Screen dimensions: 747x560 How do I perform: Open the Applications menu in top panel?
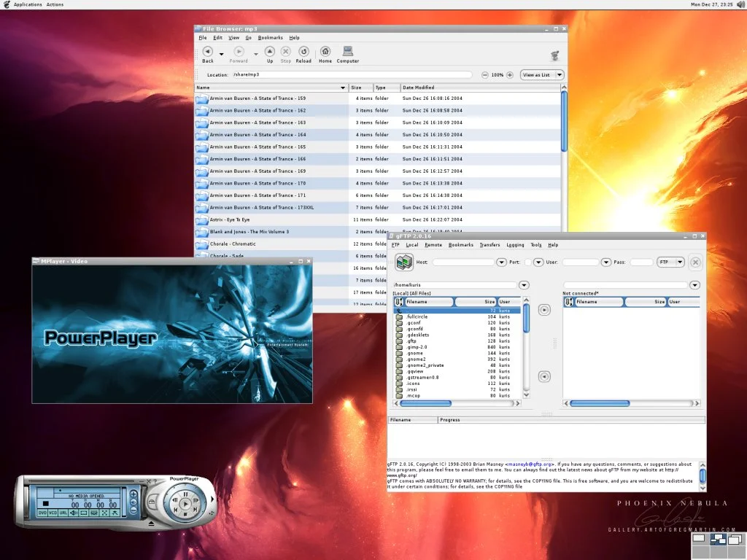point(28,4)
